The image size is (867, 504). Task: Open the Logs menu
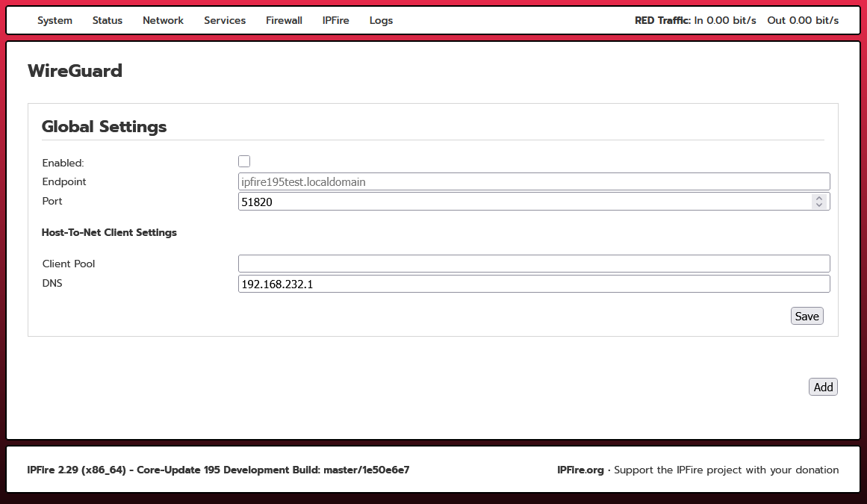pos(381,20)
